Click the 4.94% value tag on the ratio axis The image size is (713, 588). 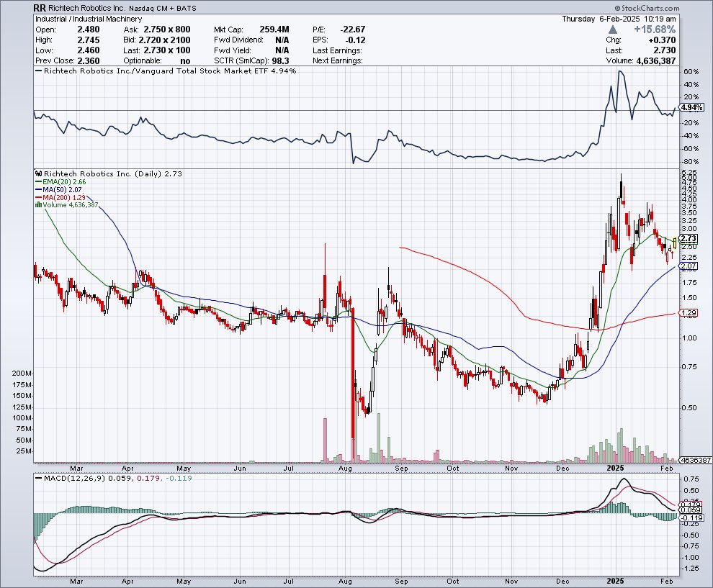(x=691, y=108)
